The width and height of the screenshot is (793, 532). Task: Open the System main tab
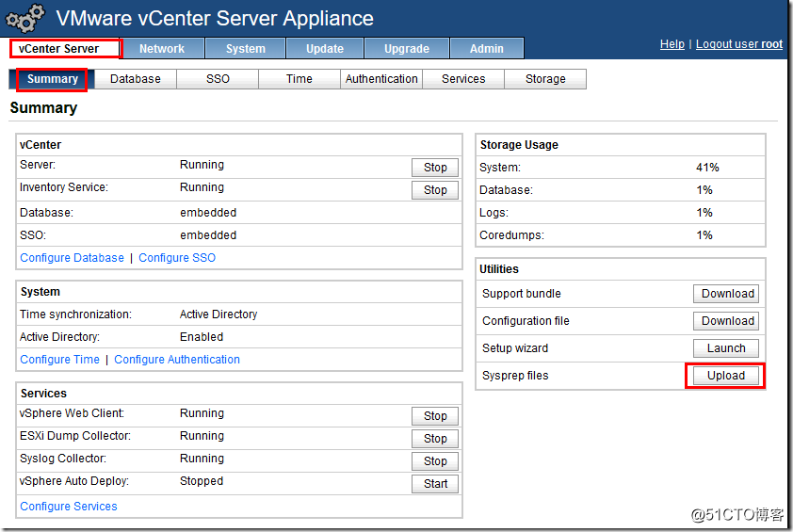click(x=245, y=49)
